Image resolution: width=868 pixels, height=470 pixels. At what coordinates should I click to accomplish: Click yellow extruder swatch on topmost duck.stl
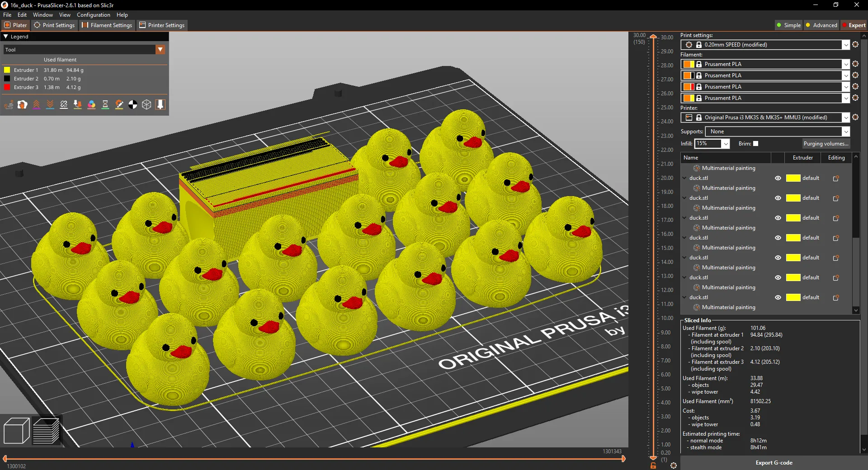click(x=793, y=178)
